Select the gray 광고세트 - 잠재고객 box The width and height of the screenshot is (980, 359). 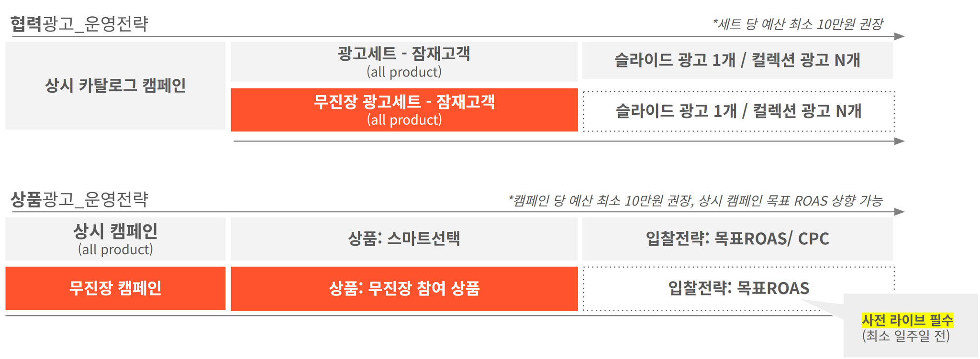tap(404, 62)
